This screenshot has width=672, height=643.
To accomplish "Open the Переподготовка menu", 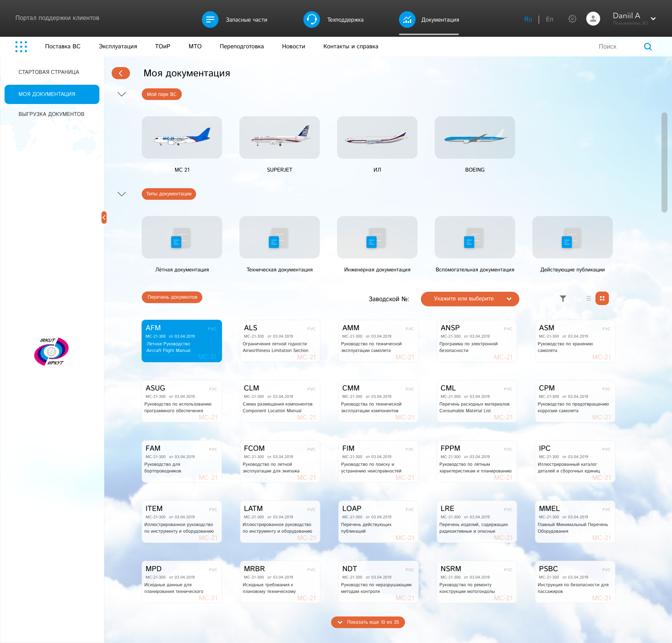I will point(242,47).
